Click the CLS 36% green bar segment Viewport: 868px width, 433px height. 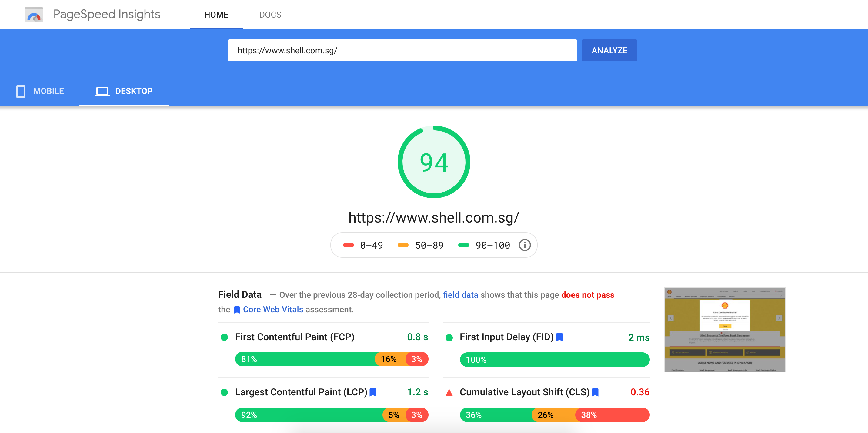pyautogui.click(x=496, y=415)
